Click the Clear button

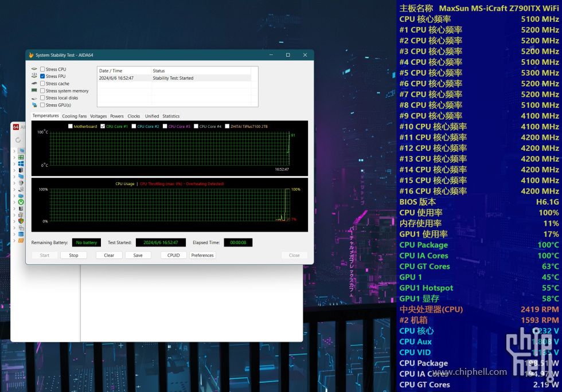coord(109,255)
